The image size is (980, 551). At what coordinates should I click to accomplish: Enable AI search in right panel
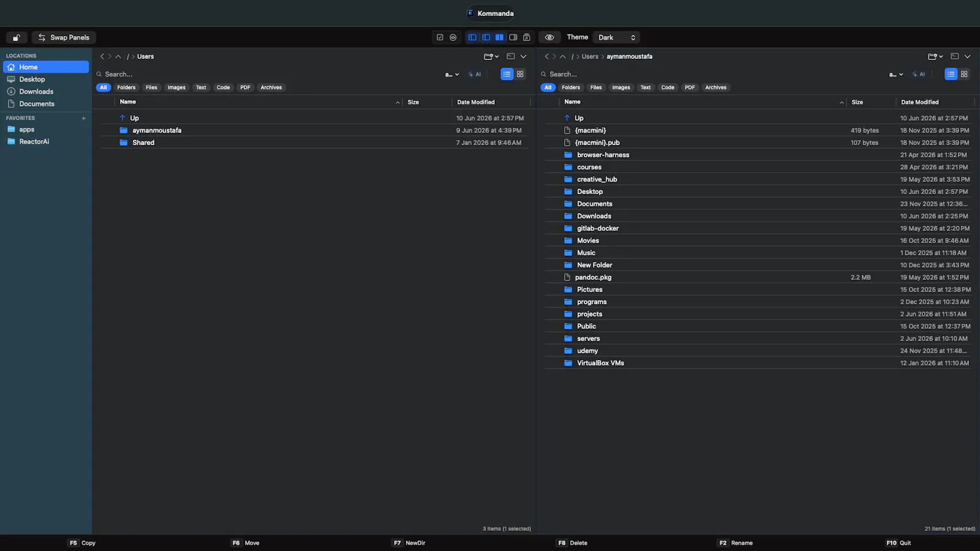pos(919,74)
